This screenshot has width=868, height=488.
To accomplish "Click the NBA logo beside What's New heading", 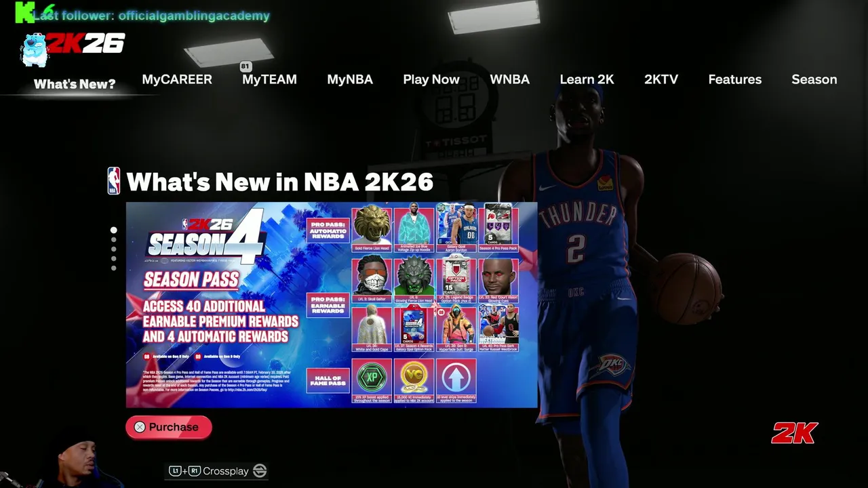I will pos(114,181).
